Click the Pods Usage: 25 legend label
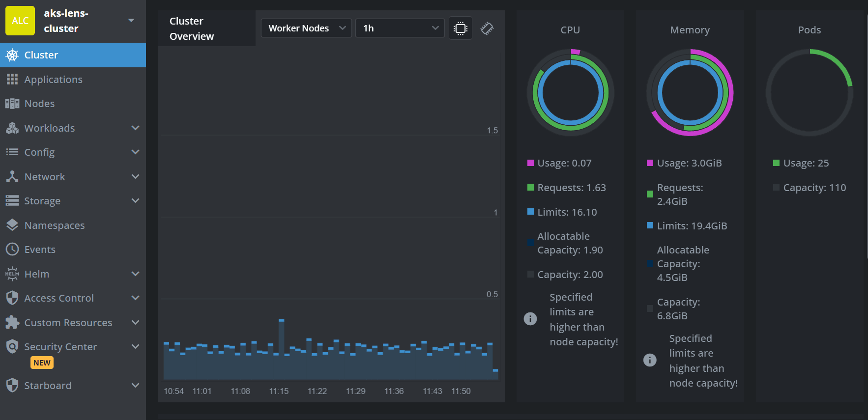 (x=806, y=163)
